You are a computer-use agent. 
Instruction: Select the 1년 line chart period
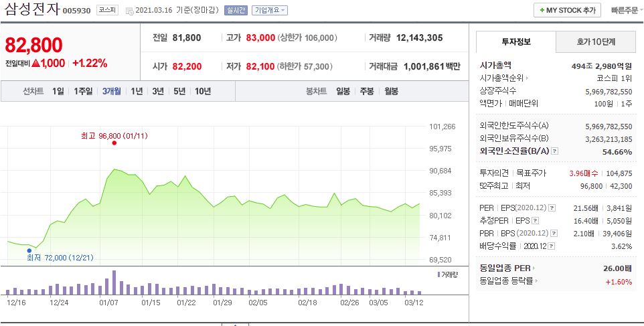pyautogui.click(x=137, y=91)
